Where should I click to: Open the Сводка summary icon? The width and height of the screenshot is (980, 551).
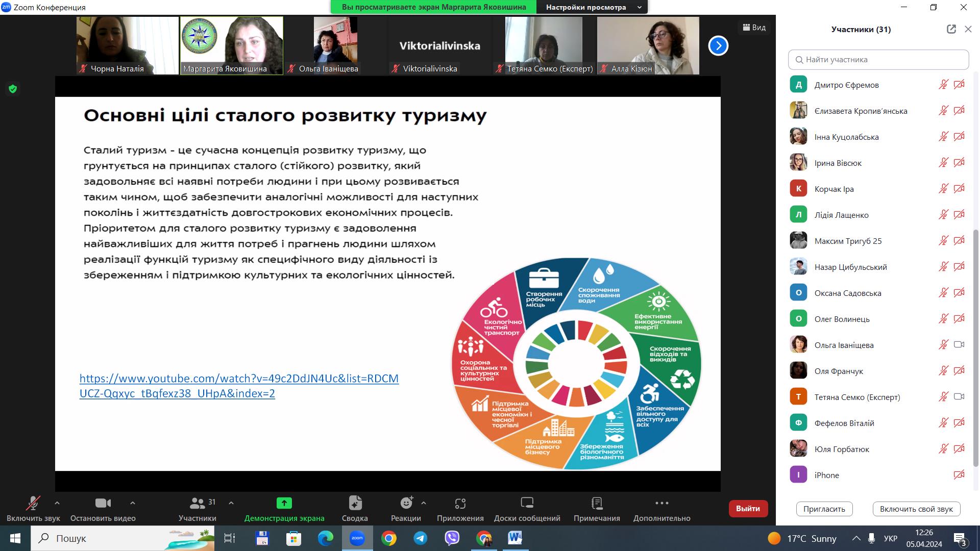point(355,504)
